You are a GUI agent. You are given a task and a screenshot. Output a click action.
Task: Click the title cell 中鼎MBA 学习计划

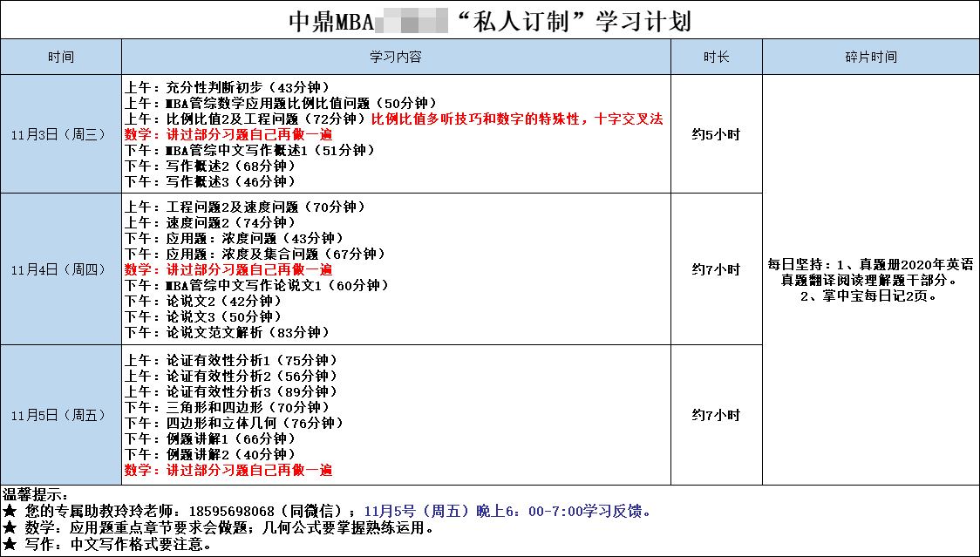[x=489, y=21]
